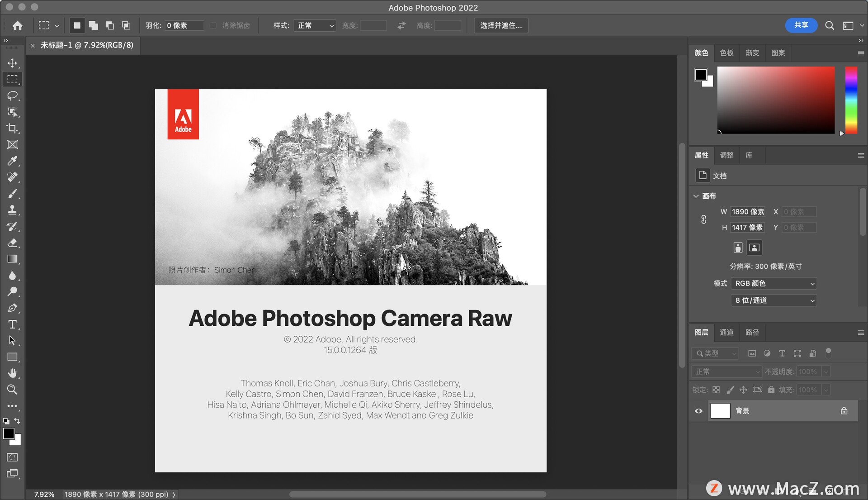
Task: Collapse the 画布 section
Action: click(x=696, y=196)
